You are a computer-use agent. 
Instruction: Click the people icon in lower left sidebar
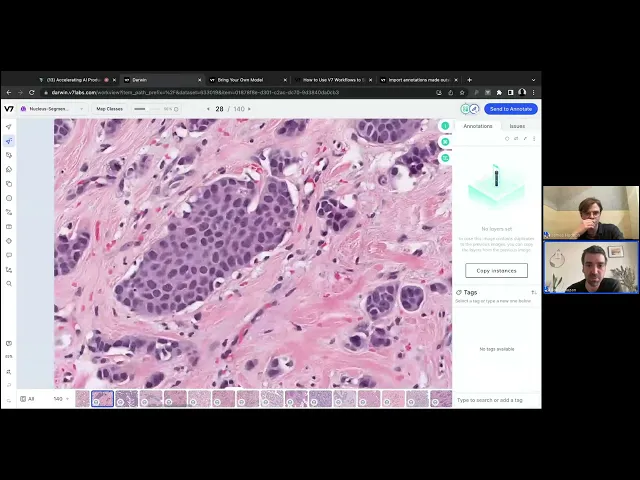9,372
